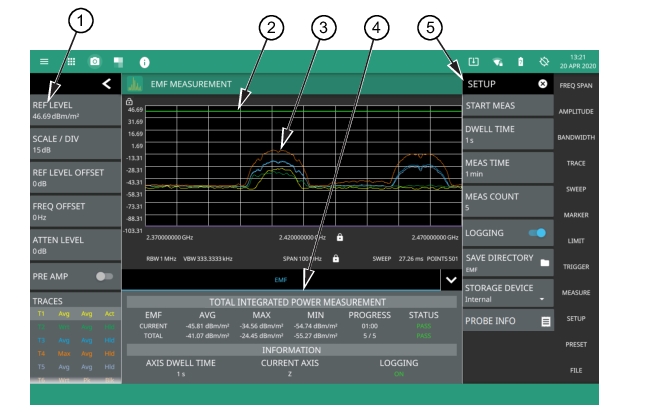The image size is (654, 414).
Task: Click the DWELL TIME setting button
Action: click(507, 135)
